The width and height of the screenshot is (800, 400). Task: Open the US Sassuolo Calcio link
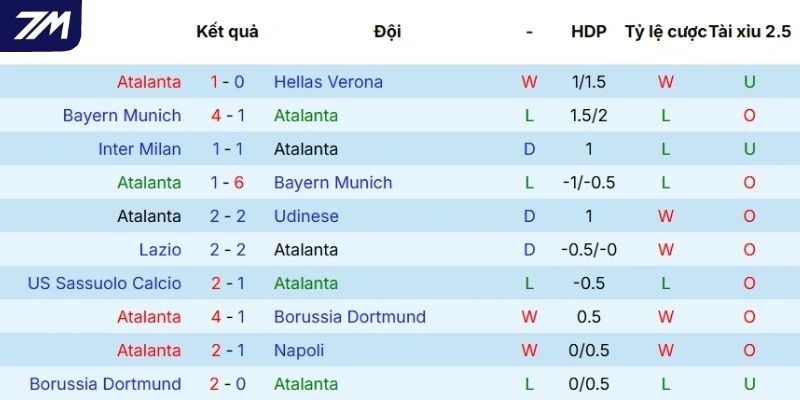[x=105, y=283]
